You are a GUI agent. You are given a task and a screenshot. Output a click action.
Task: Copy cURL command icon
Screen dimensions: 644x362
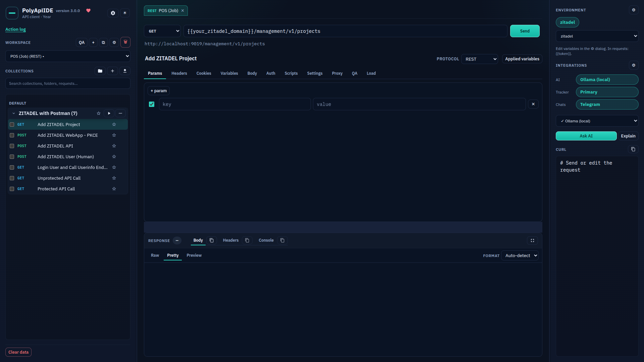(x=633, y=149)
